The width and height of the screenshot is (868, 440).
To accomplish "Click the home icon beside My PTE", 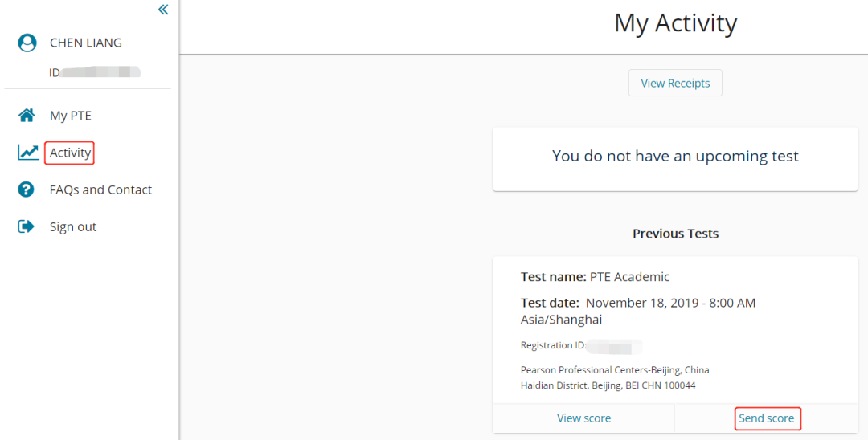I will click(x=27, y=116).
